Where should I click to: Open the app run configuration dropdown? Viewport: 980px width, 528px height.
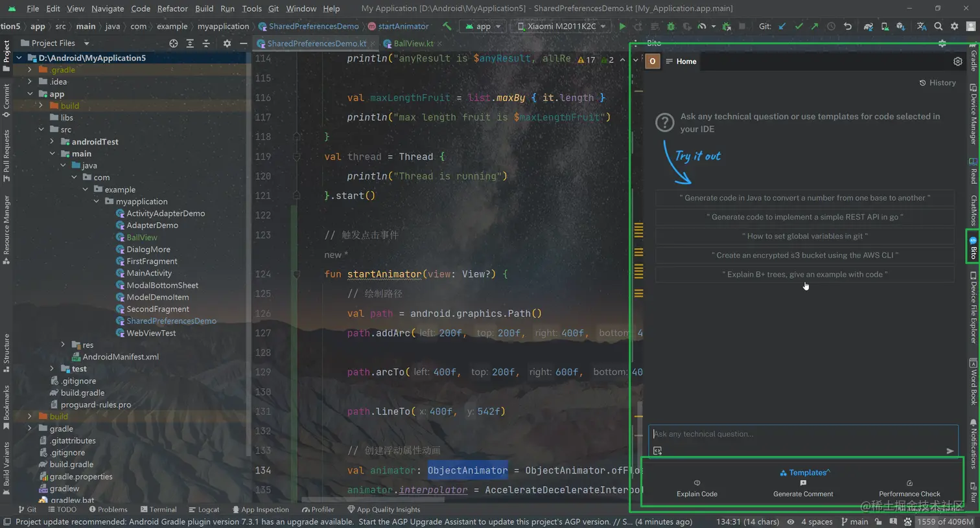484,27
